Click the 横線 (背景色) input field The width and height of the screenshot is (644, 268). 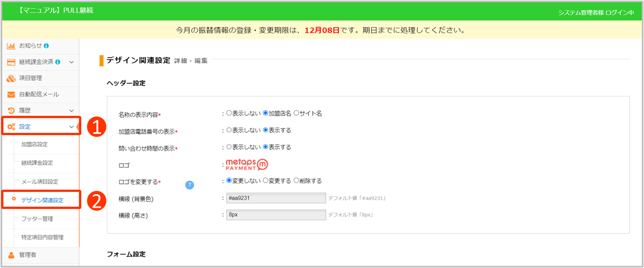(x=276, y=198)
